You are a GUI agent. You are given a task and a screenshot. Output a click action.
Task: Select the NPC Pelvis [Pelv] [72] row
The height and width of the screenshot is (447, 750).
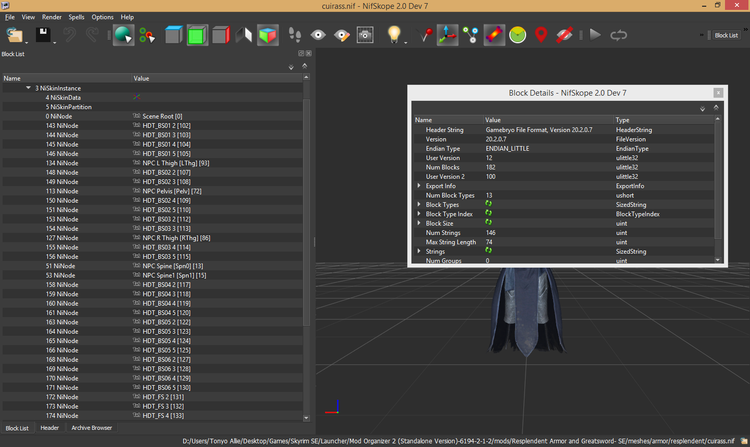tap(152, 191)
